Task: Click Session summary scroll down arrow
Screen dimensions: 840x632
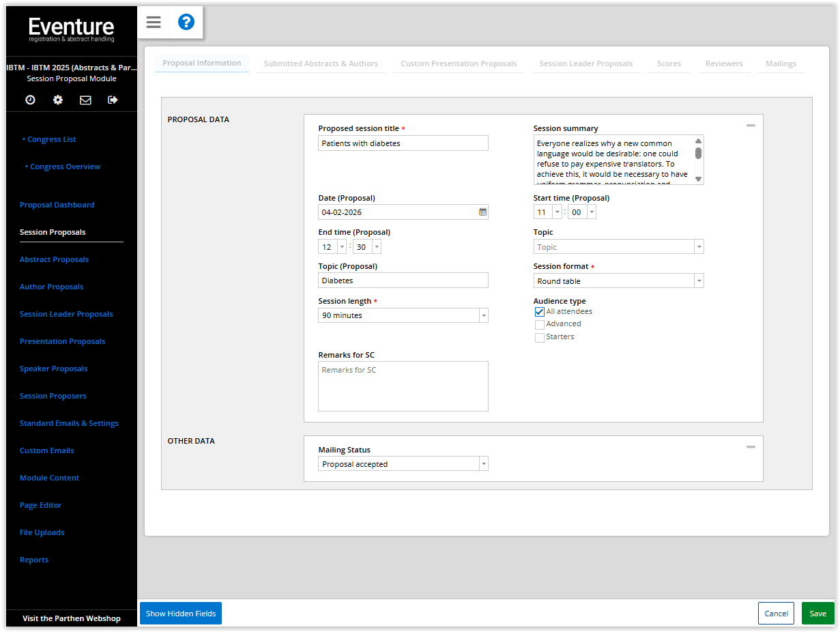Action: coord(699,179)
